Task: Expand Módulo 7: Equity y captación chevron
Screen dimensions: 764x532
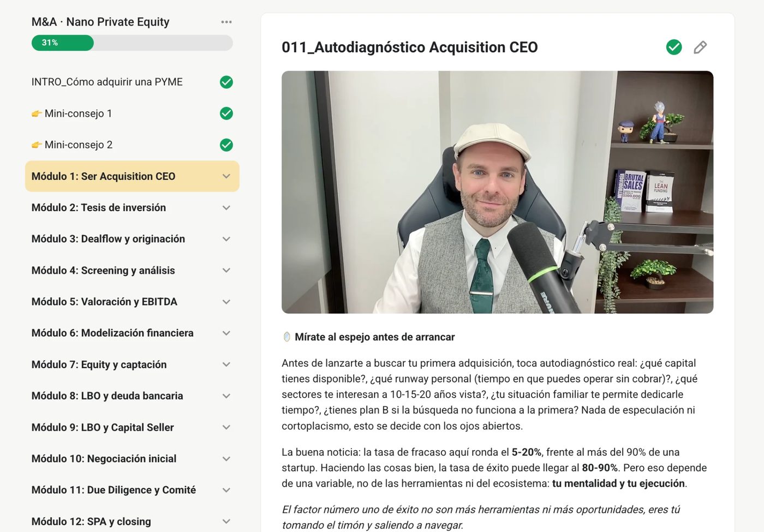Action: pyautogui.click(x=226, y=364)
